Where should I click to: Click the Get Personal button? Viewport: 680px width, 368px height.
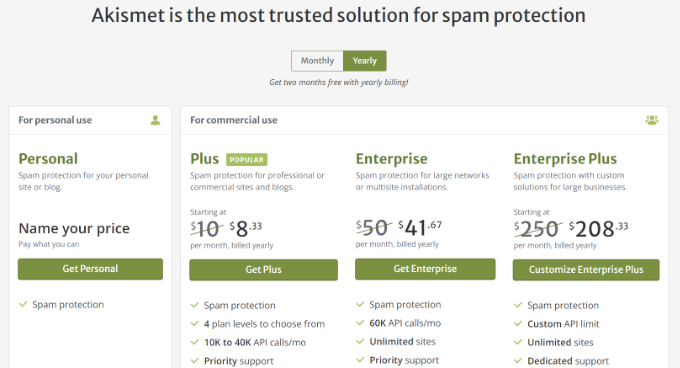[90, 269]
